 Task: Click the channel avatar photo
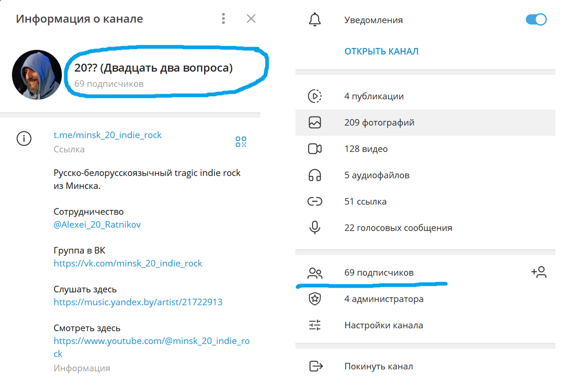coord(37,75)
